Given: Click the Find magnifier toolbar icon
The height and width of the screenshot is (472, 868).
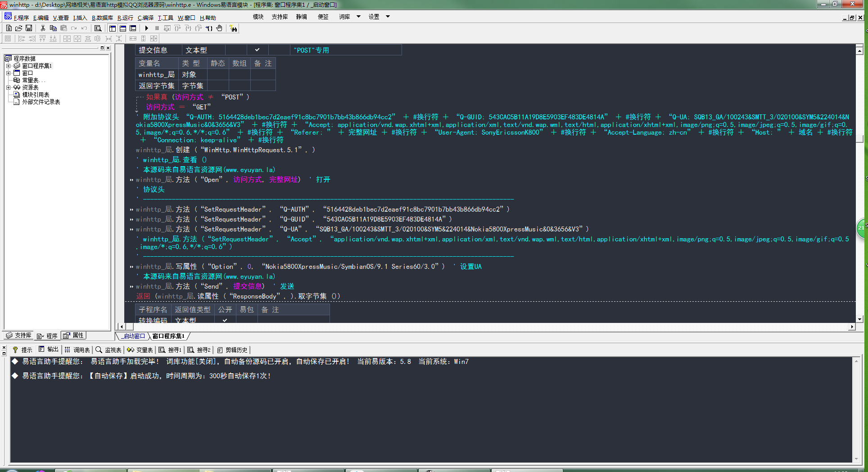Looking at the screenshot, I should click(x=98, y=28).
